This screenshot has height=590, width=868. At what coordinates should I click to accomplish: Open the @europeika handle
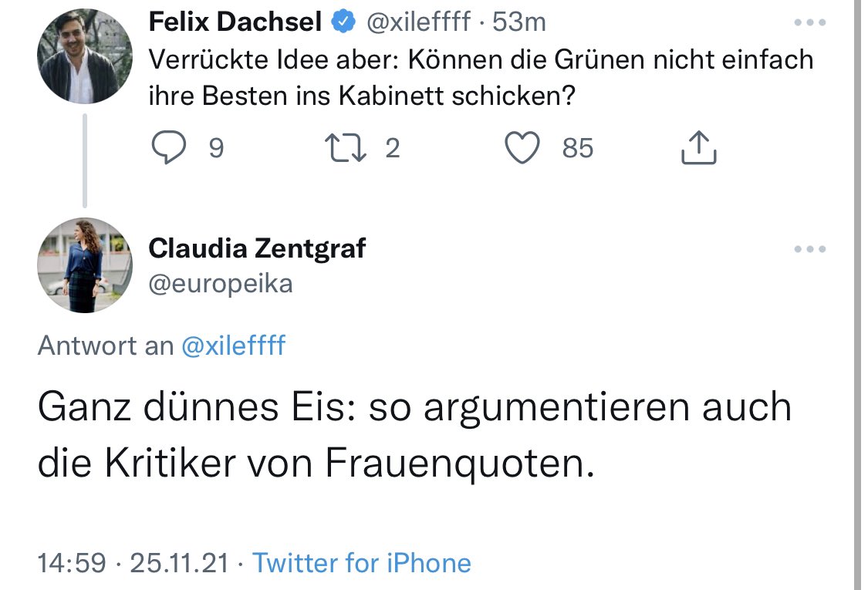pyautogui.click(x=220, y=284)
